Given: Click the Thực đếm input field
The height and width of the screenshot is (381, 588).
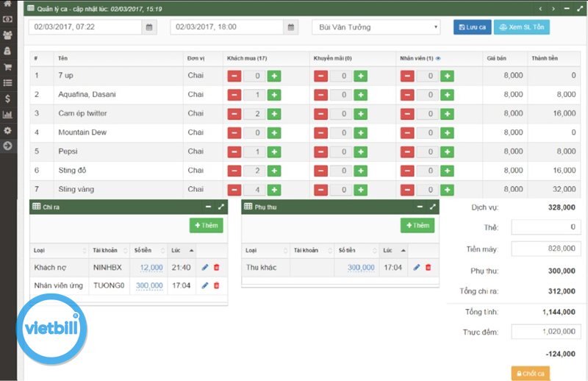Looking at the screenshot, I should pyautogui.click(x=545, y=332).
